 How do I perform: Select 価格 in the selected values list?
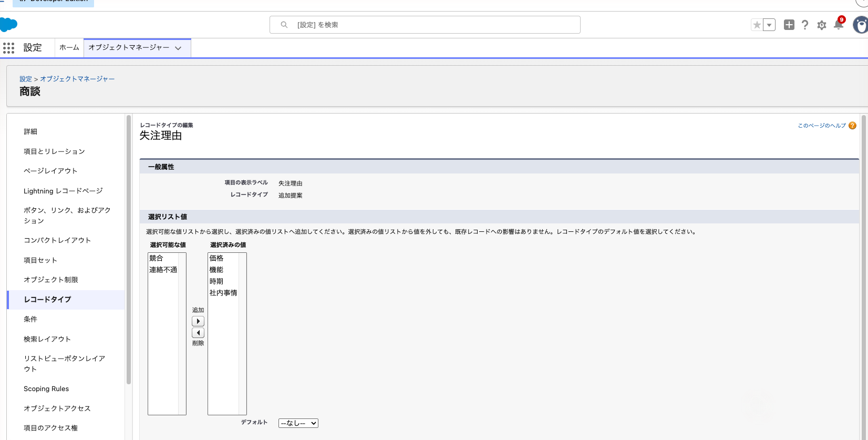click(x=216, y=258)
